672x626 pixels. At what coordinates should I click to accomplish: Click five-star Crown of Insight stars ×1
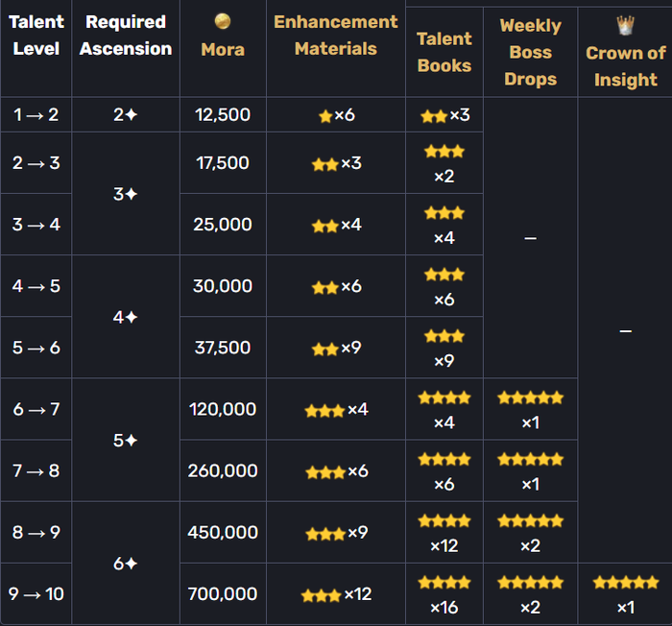(x=625, y=583)
